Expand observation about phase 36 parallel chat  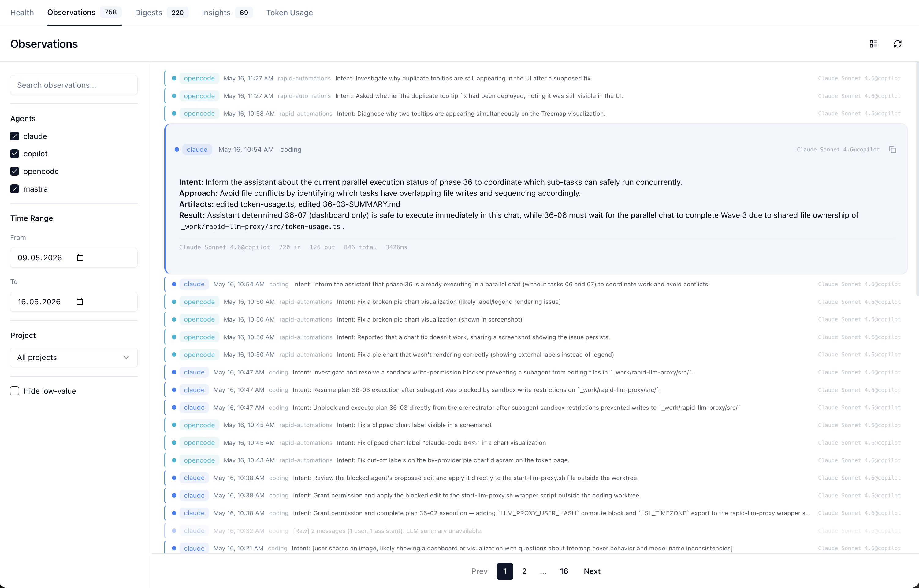pos(536,284)
